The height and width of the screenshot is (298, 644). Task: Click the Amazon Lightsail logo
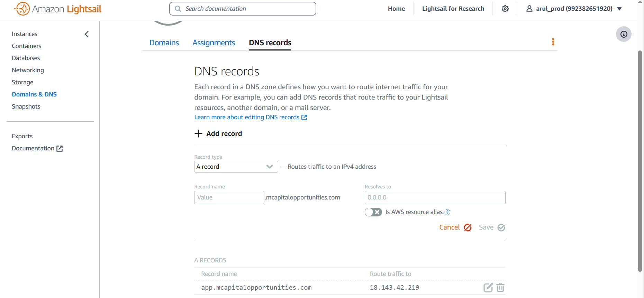[57, 9]
